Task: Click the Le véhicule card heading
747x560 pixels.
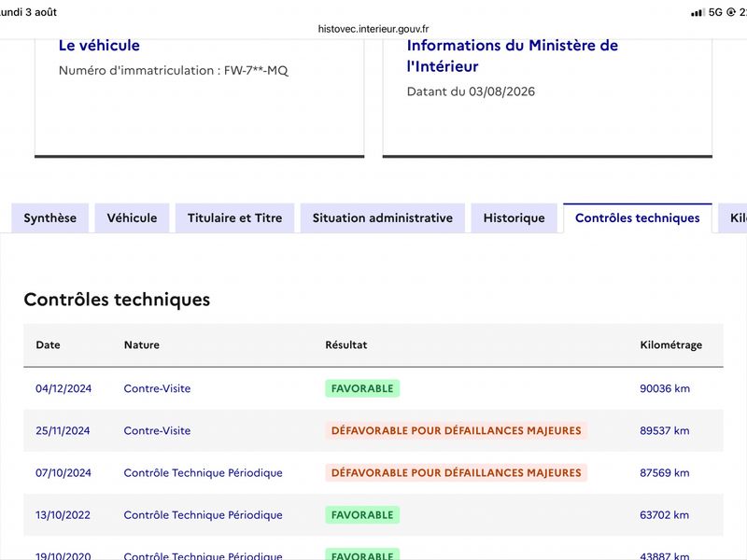Action: pyautogui.click(x=99, y=45)
